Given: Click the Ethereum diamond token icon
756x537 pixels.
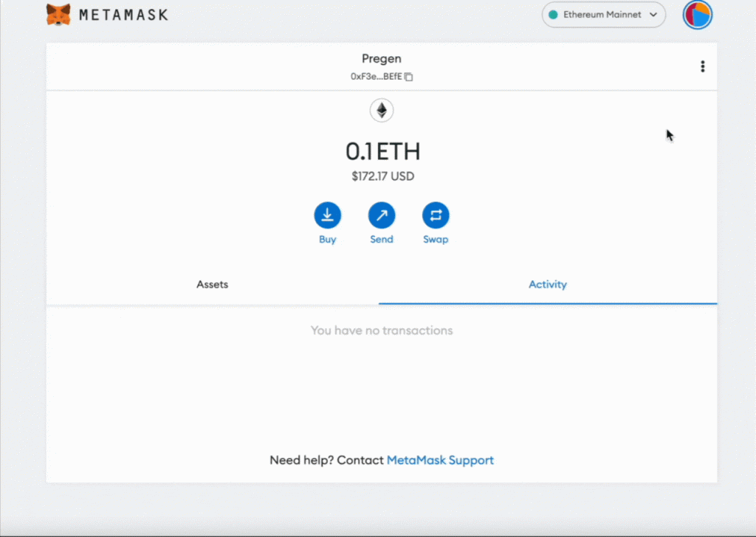Looking at the screenshot, I should pyautogui.click(x=382, y=111).
